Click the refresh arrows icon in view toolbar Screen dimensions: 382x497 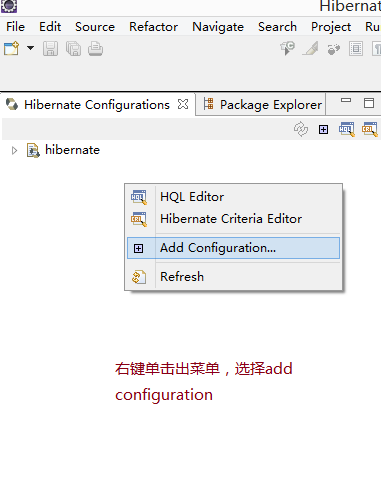point(301,129)
